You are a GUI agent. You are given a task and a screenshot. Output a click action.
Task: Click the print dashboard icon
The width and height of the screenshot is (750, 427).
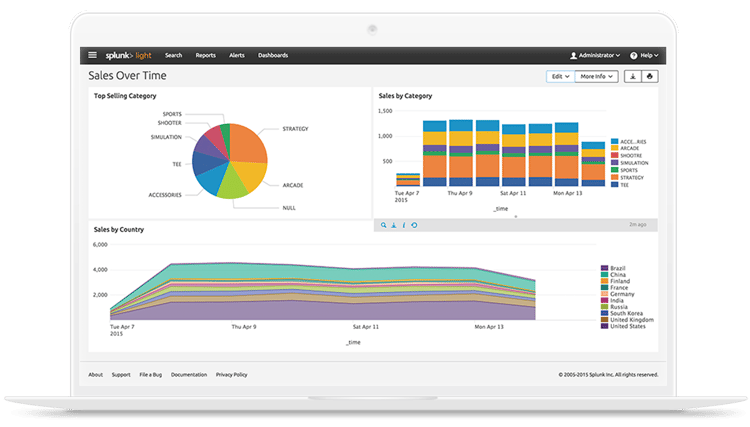tap(650, 76)
